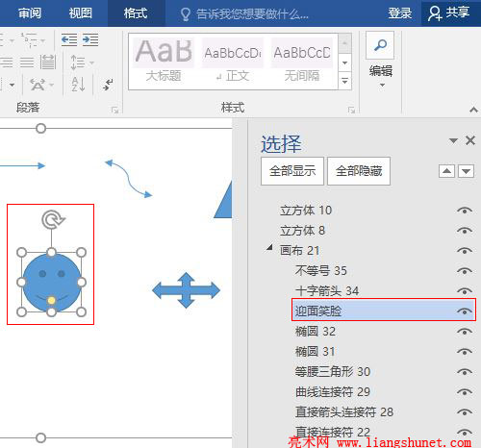
Task: Open Styles dialog launcher
Action: 351,111
